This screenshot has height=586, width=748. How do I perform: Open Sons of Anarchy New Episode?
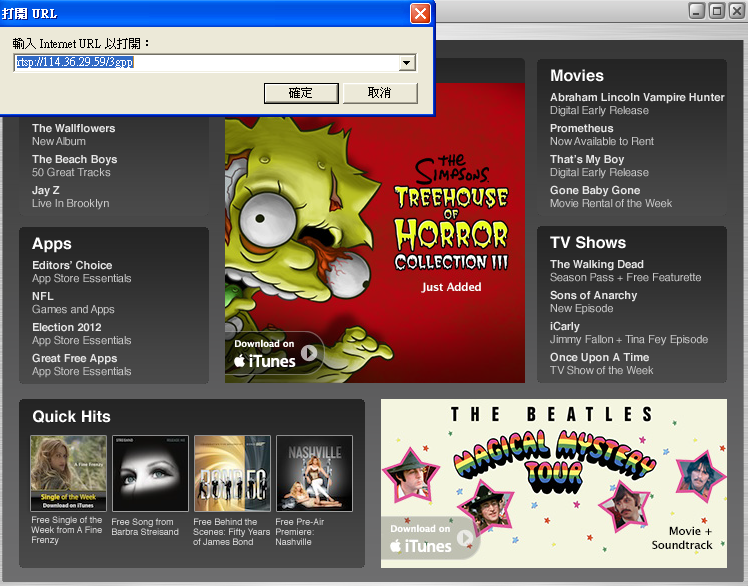pos(593,302)
